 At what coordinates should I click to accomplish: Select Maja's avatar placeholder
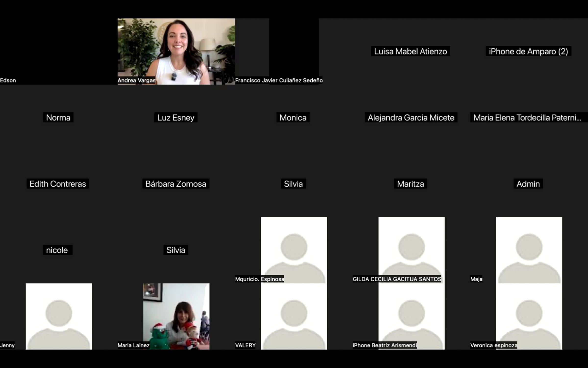click(529, 250)
